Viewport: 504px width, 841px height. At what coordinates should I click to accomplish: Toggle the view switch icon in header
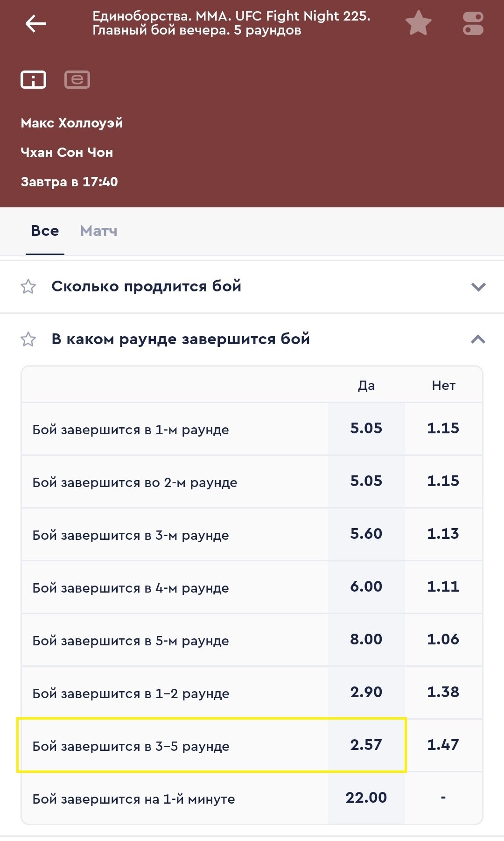473,23
